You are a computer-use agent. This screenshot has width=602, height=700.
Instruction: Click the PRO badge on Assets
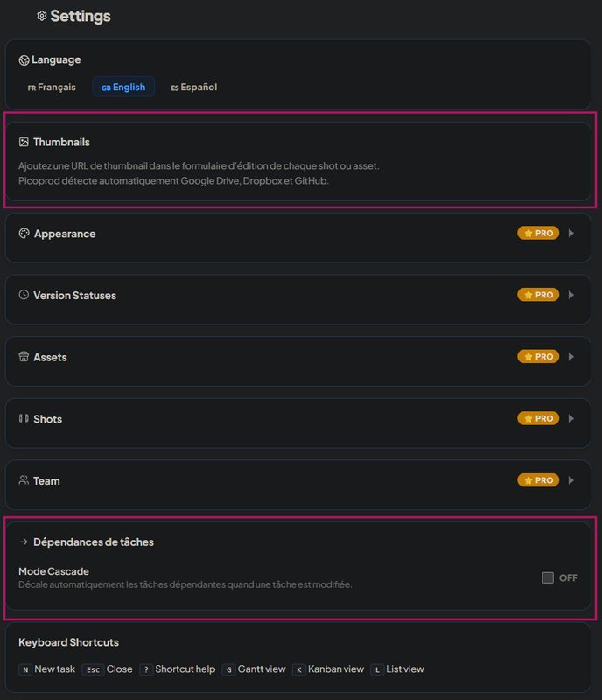tap(538, 357)
